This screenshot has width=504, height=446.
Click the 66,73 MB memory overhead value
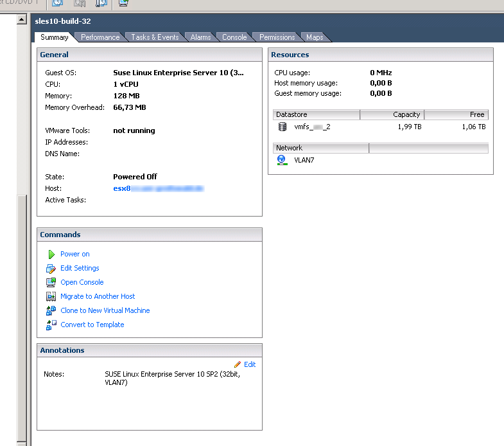tap(130, 107)
